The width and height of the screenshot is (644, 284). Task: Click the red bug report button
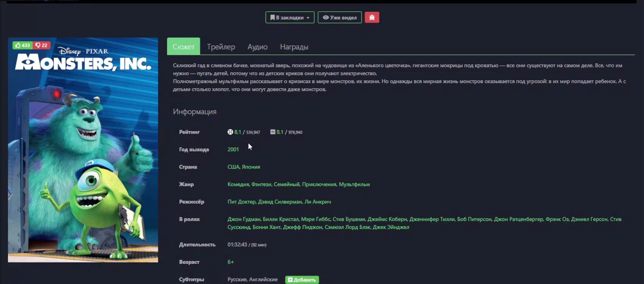(372, 17)
